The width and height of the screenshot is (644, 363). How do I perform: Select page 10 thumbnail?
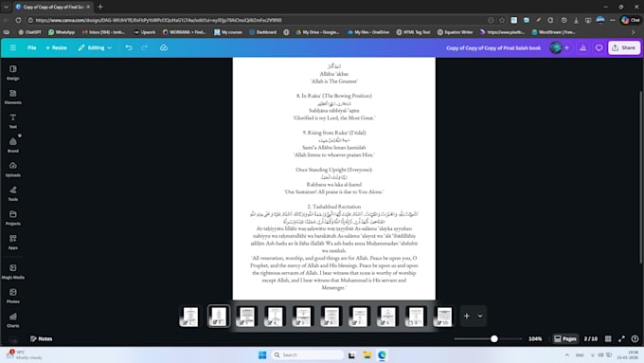pos(444,317)
